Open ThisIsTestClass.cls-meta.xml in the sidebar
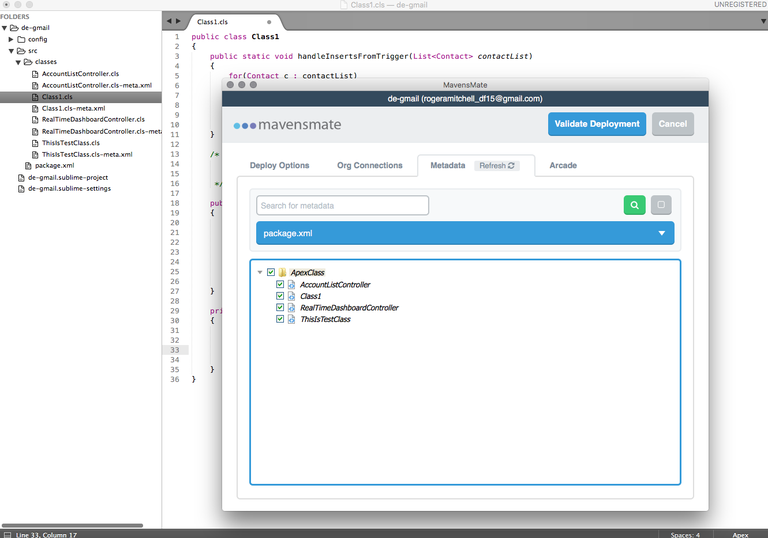Image resolution: width=768 pixels, height=538 pixels. tap(87, 154)
